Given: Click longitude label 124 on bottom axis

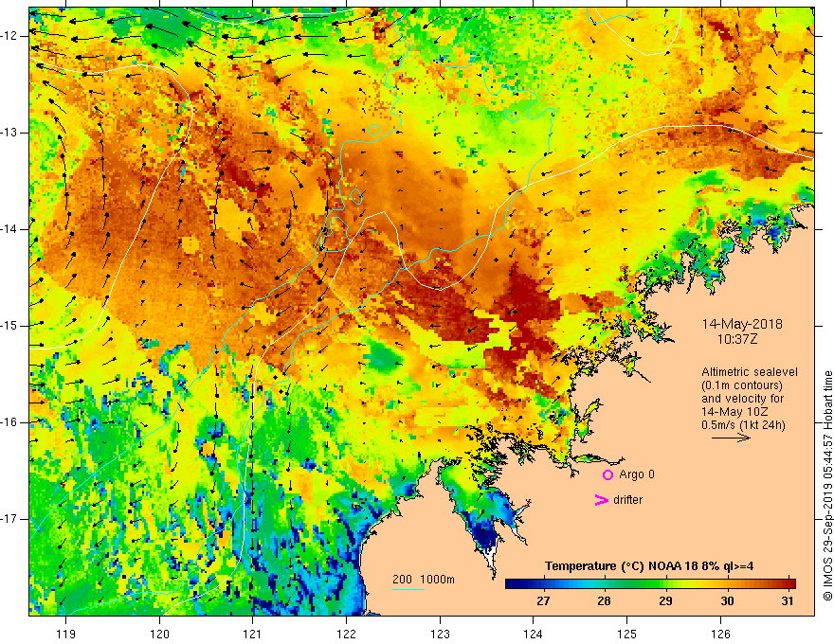Looking at the screenshot, I should 534,635.
